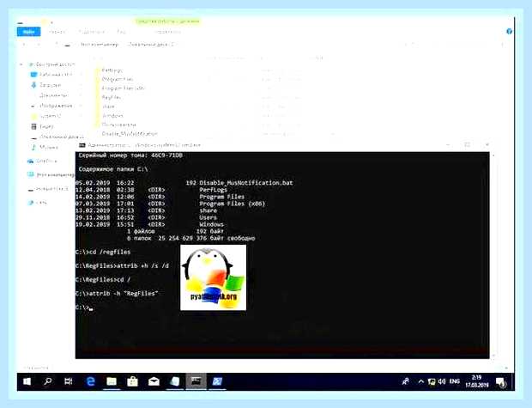Open PowerShell icon on the taskbar

[217, 381]
